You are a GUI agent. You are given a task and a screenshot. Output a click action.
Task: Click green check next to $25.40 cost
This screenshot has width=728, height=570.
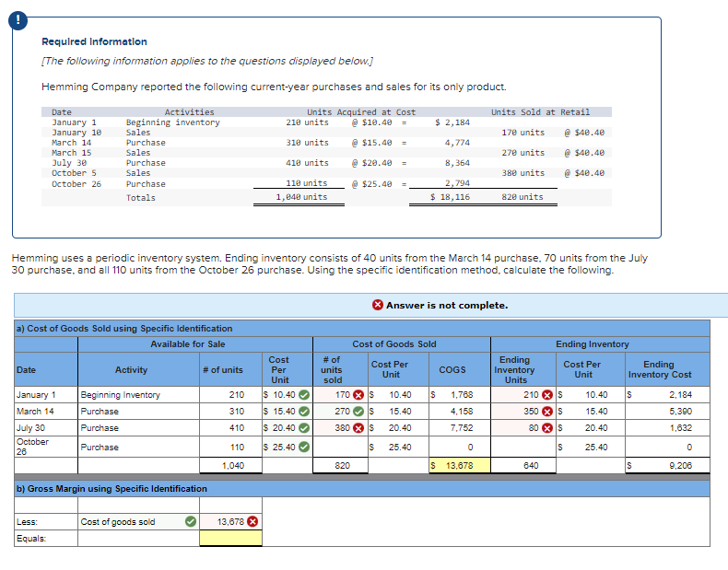304,448
